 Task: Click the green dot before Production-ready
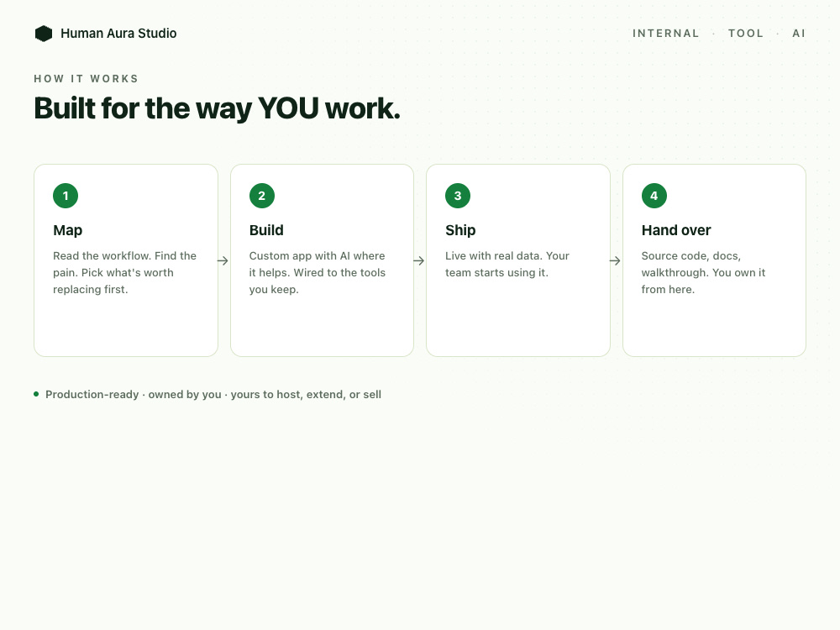pyautogui.click(x=36, y=394)
